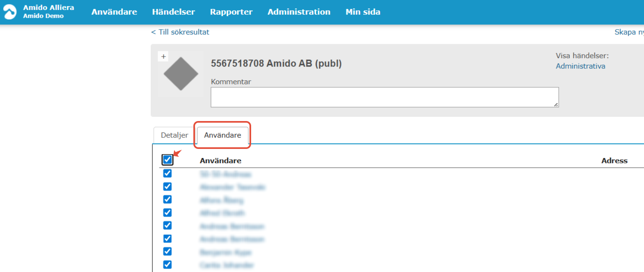Switch to the Detaljer tab
The height and width of the screenshot is (272, 644).
(175, 135)
